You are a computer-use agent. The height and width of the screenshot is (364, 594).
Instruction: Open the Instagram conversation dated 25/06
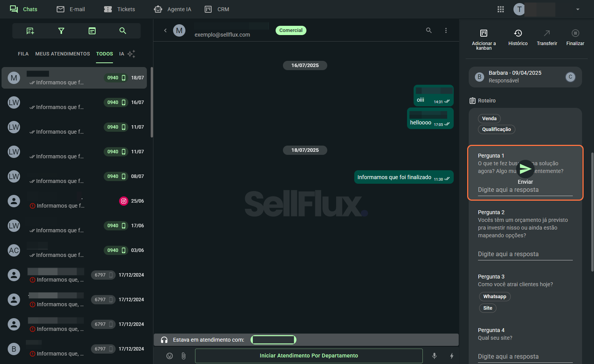[x=74, y=201]
